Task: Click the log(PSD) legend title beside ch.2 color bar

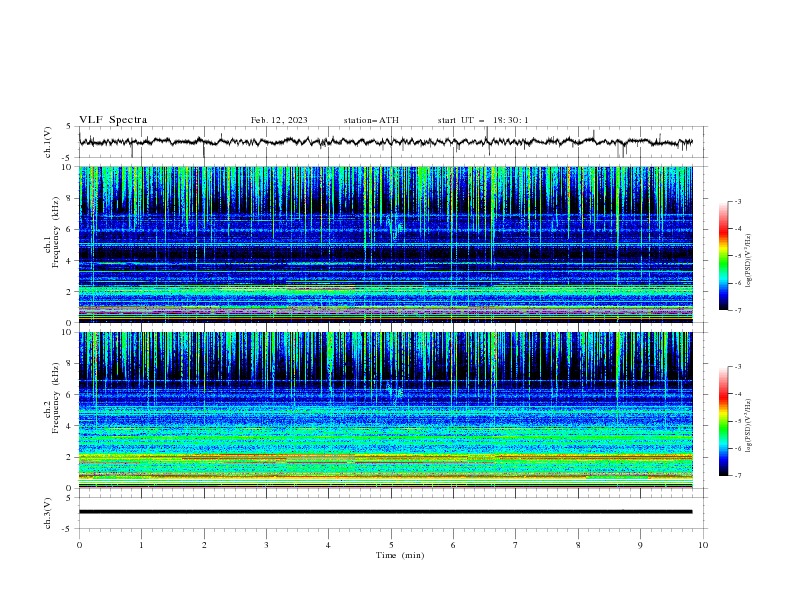Action: pyautogui.click(x=749, y=425)
